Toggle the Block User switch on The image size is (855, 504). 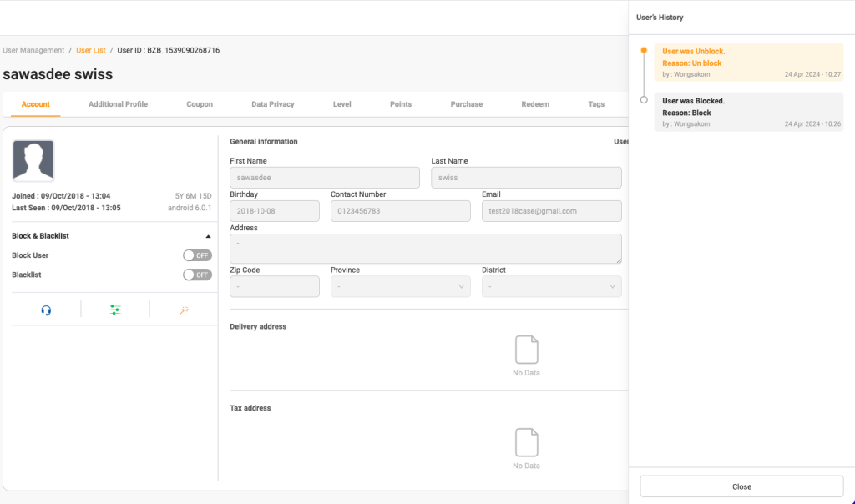197,255
